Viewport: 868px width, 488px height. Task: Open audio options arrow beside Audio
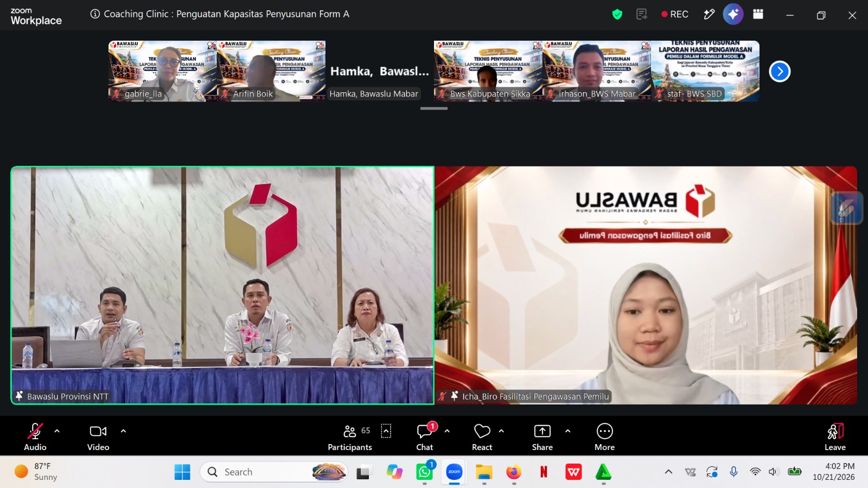[x=57, y=431]
